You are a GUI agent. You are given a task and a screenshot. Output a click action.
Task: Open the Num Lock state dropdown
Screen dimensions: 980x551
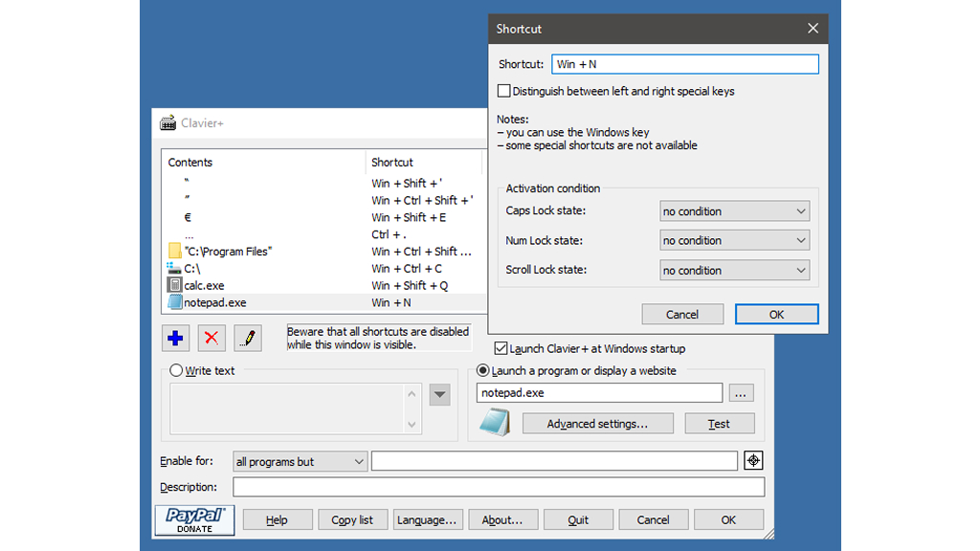734,241
